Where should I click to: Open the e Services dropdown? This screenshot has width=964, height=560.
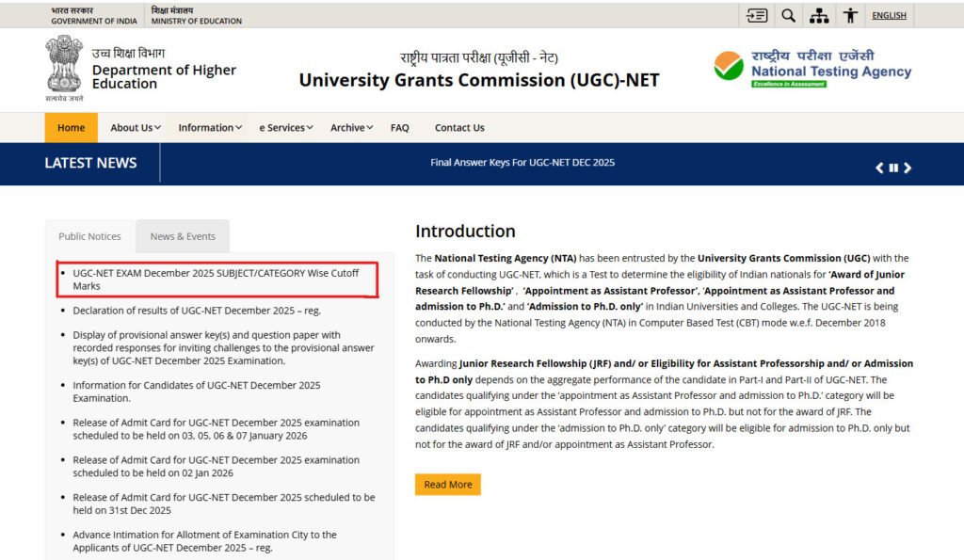pos(286,128)
